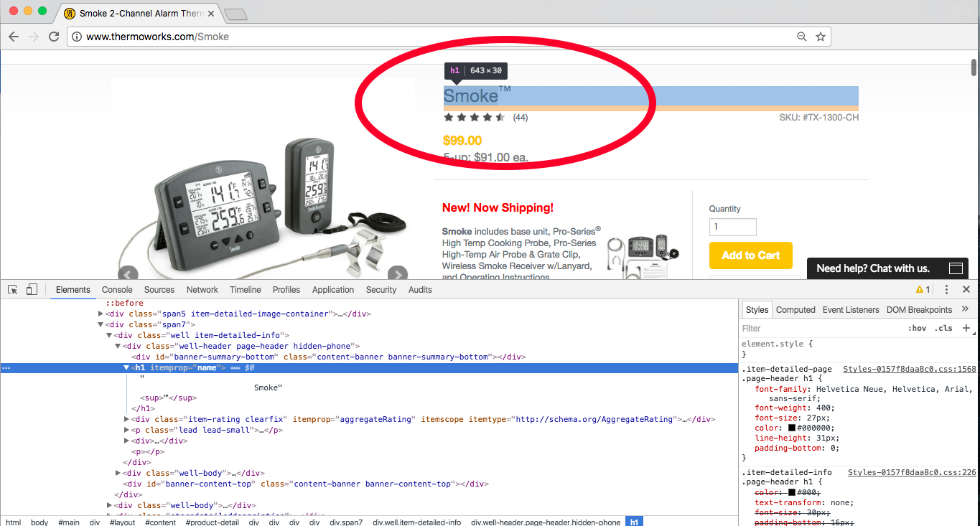The width and height of the screenshot is (980, 526).
Task: Open a new browser tab
Action: pos(235,14)
